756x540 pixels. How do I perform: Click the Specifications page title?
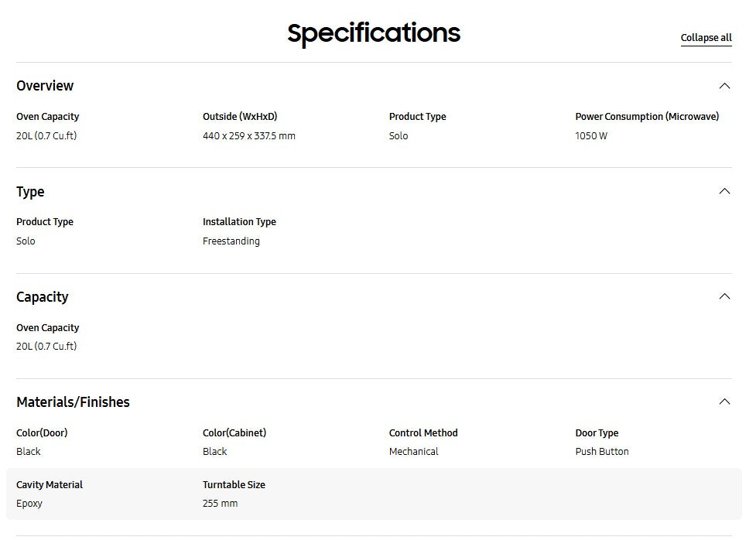[x=374, y=33]
